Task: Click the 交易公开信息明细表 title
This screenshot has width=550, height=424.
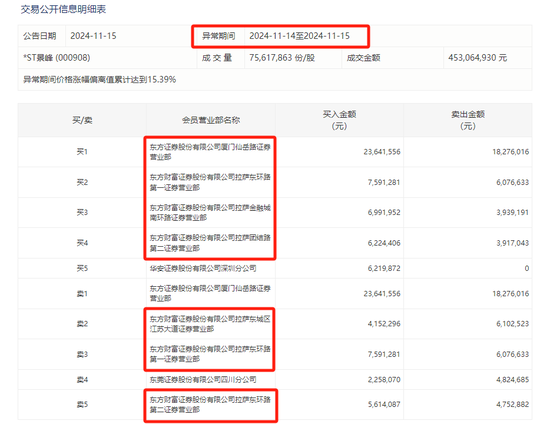Action: pos(63,9)
